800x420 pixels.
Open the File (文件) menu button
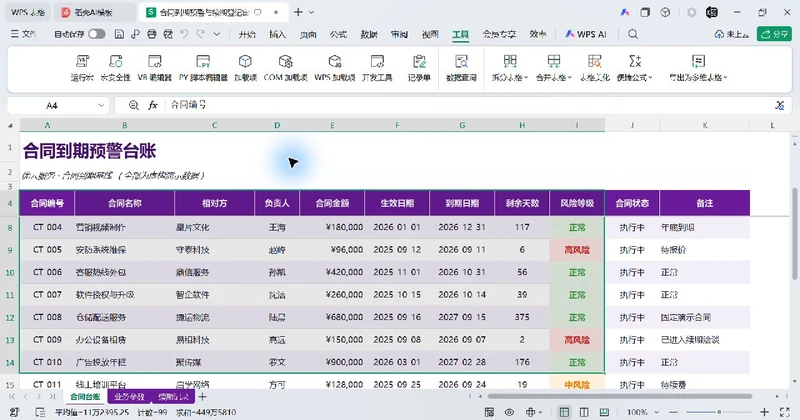tap(23, 34)
